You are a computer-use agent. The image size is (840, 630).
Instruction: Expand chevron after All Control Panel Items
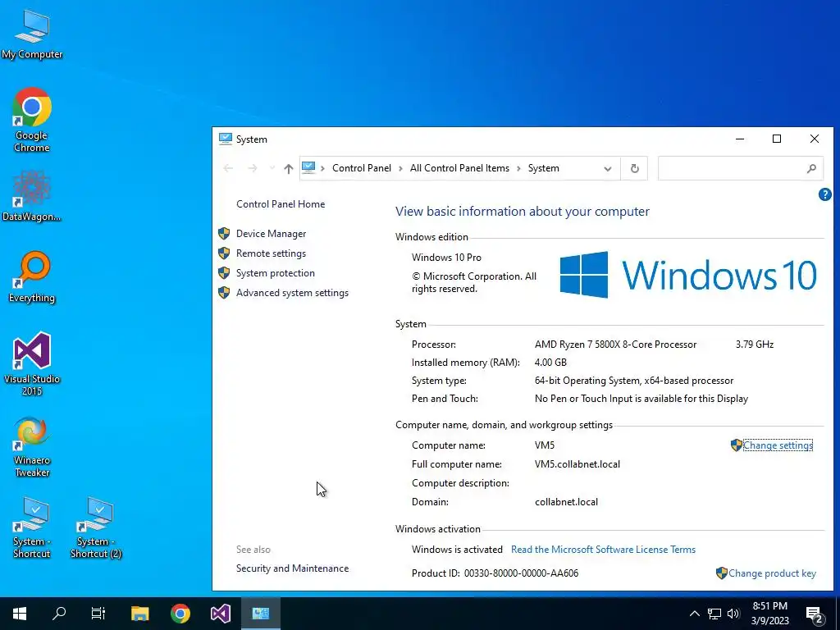point(518,169)
